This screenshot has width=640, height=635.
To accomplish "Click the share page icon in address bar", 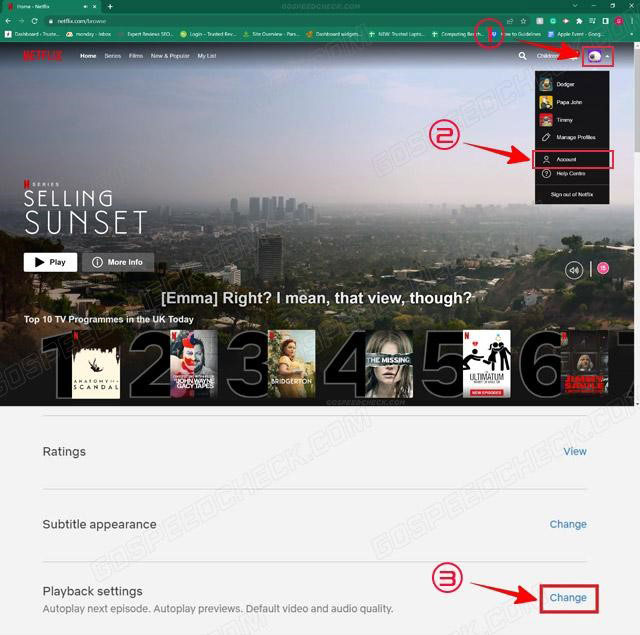I will [510, 21].
